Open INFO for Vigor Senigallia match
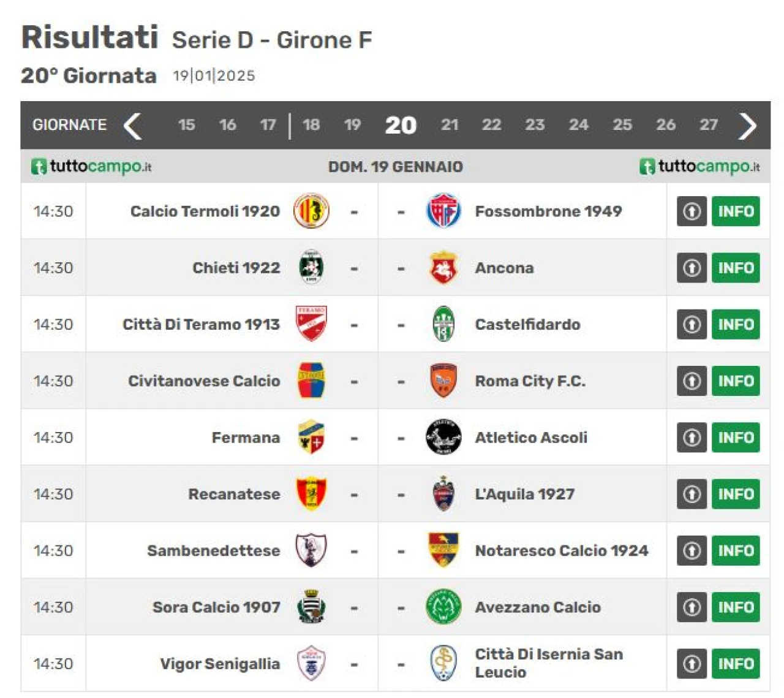The image size is (784, 698). click(x=736, y=664)
